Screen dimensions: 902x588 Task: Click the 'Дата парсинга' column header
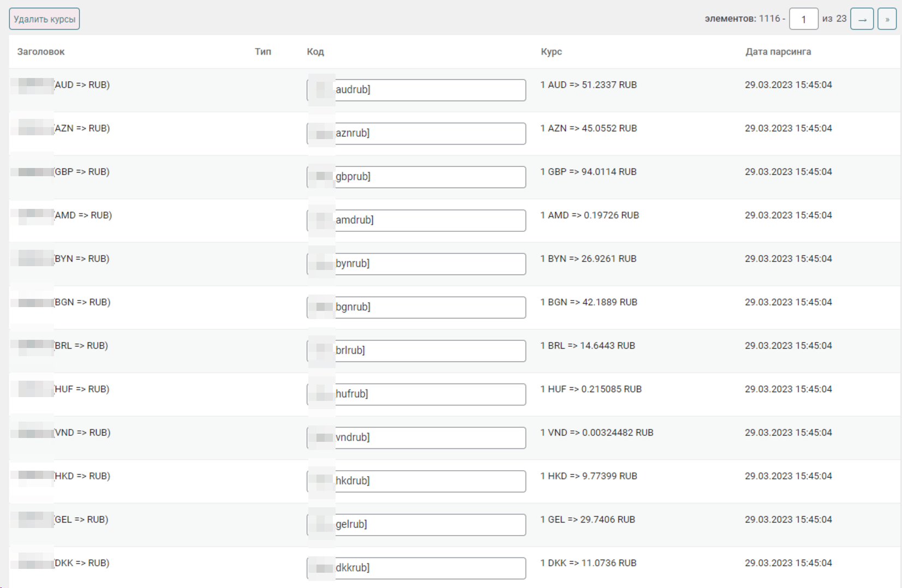click(778, 52)
